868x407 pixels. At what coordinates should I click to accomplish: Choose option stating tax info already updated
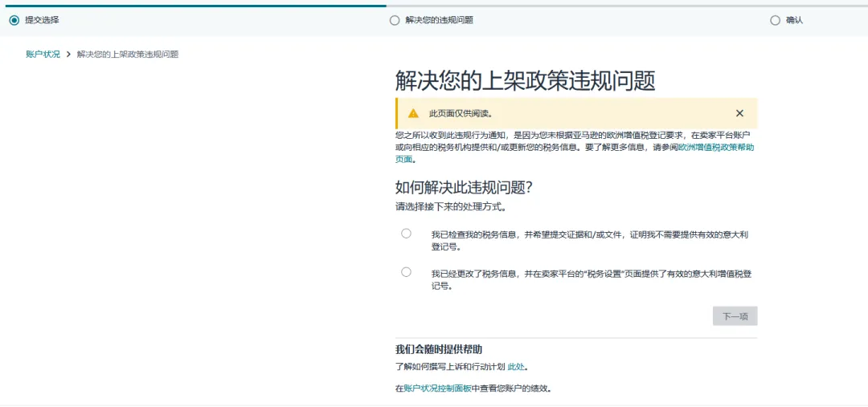tap(407, 272)
